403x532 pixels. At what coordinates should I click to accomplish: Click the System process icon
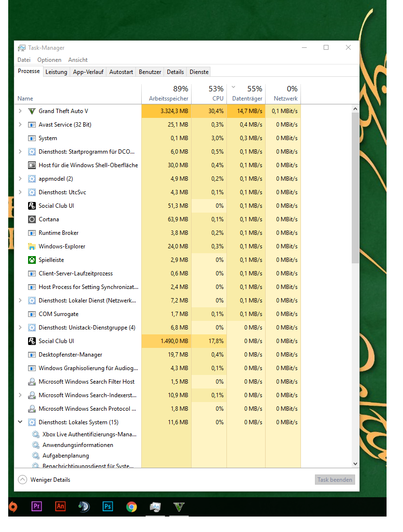click(31, 138)
